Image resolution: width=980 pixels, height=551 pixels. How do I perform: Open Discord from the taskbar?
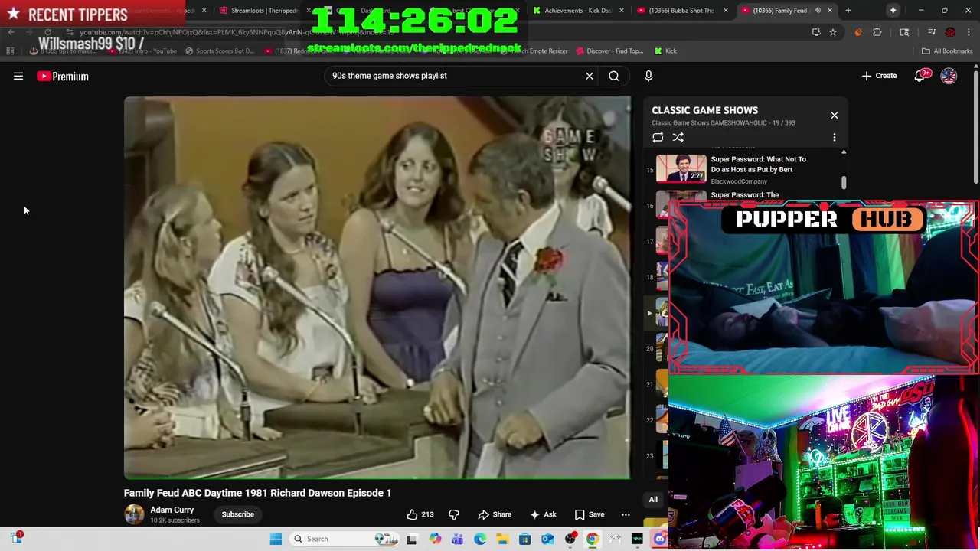(660, 539)
